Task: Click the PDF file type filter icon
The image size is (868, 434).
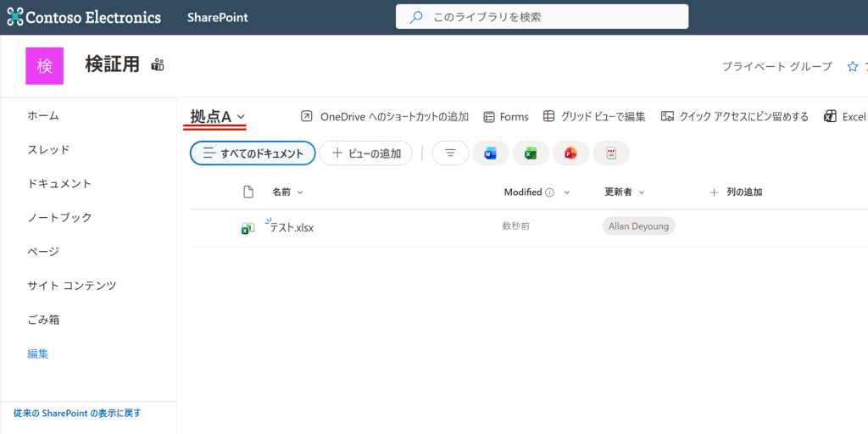Action: [x=611, y=153]
